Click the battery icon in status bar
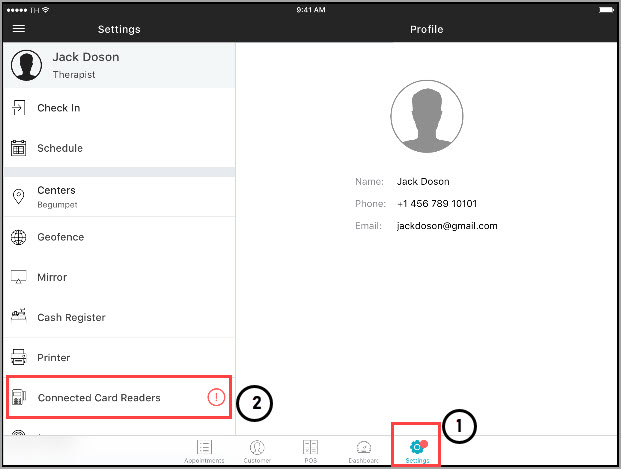This screenshot has width=621, height=469. 606,10
